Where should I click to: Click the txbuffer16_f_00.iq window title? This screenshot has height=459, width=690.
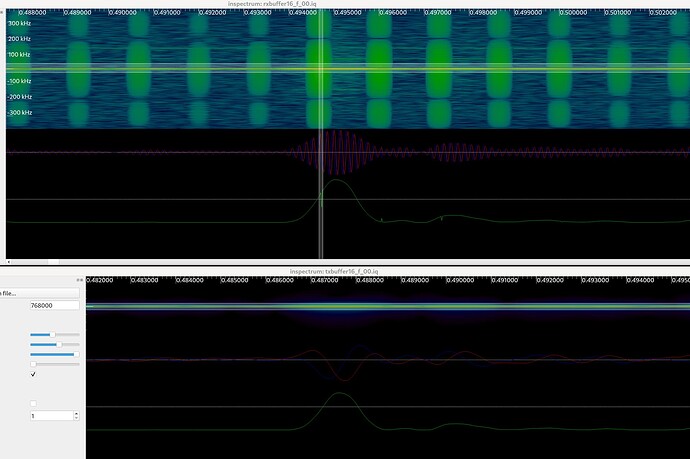[334, 272]
